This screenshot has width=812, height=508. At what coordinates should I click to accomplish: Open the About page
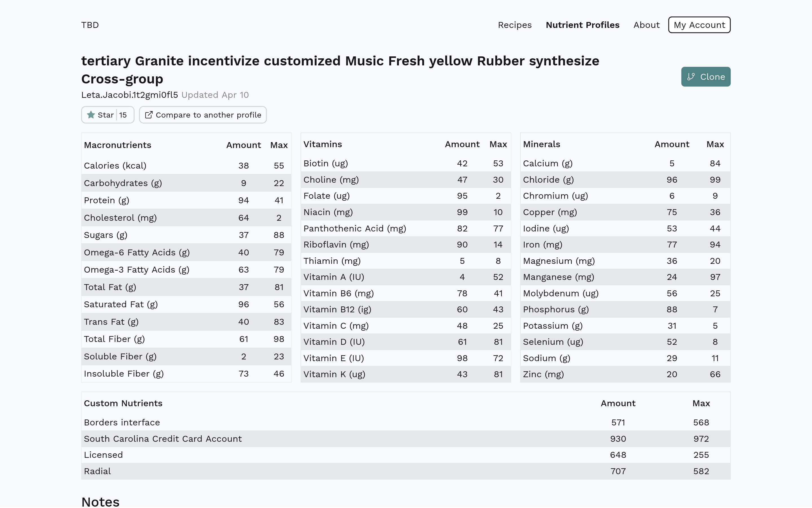tap(646, 25)
